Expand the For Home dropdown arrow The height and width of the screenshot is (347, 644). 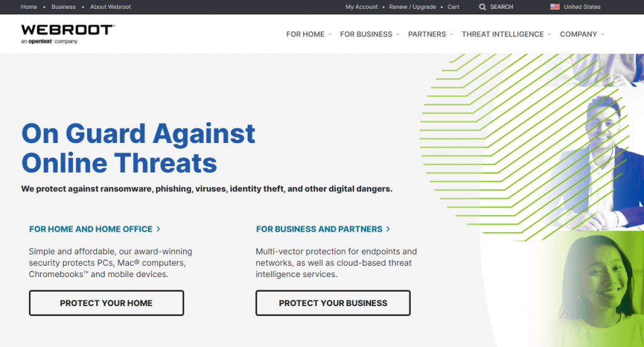(330, 35)
